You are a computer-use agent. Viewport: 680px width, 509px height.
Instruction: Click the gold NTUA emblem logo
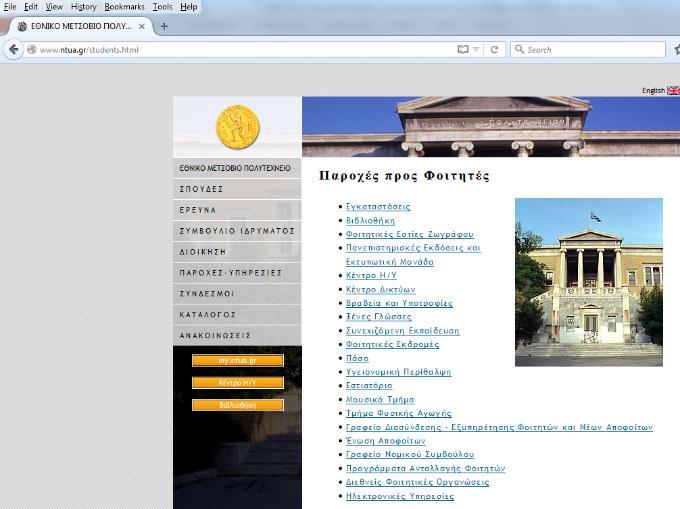pos(238,127)
